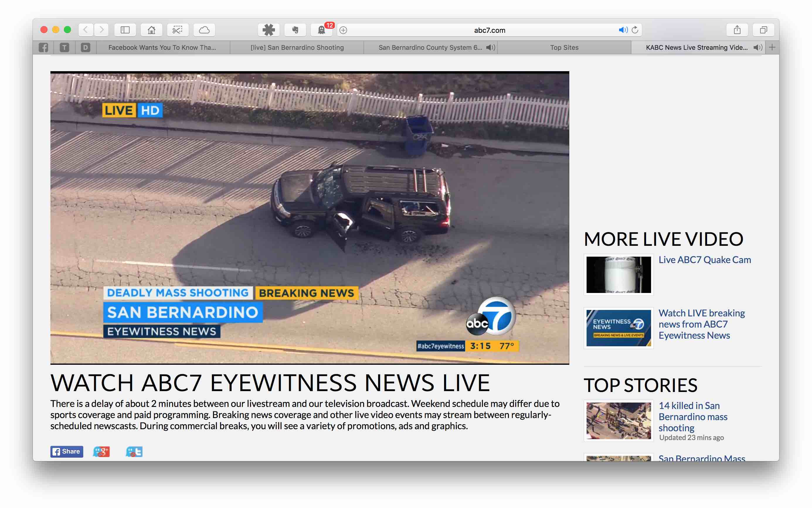Image resolution: width=812 pixels, height=508 pixels.
Task: Show all tabs overview
Action: 763,30
